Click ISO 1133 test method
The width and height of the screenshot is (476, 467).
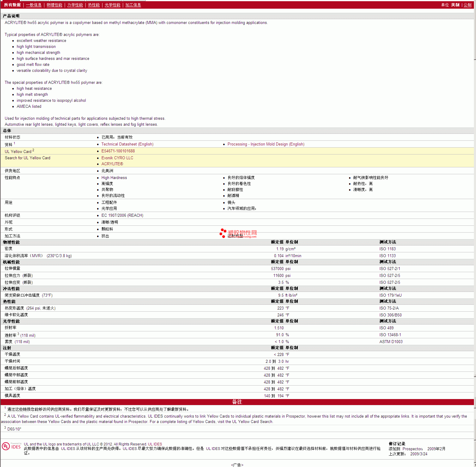[387, 256]
